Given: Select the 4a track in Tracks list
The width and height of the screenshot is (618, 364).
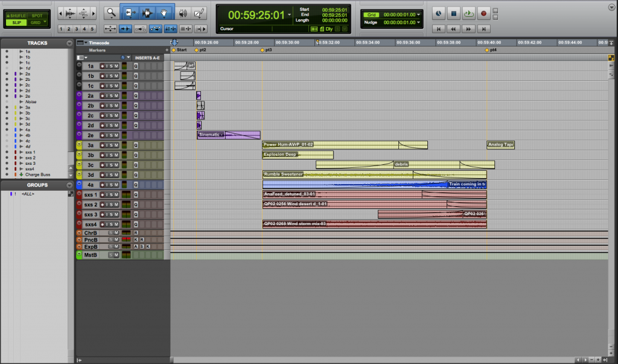Looking at the screenshot, I should pos(28,130).
